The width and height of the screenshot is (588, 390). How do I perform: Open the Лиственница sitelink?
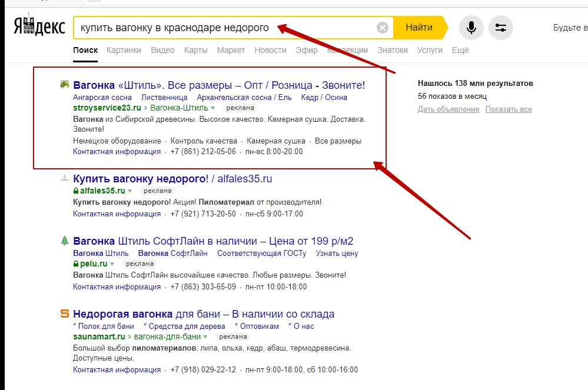[x=164, y=98]
